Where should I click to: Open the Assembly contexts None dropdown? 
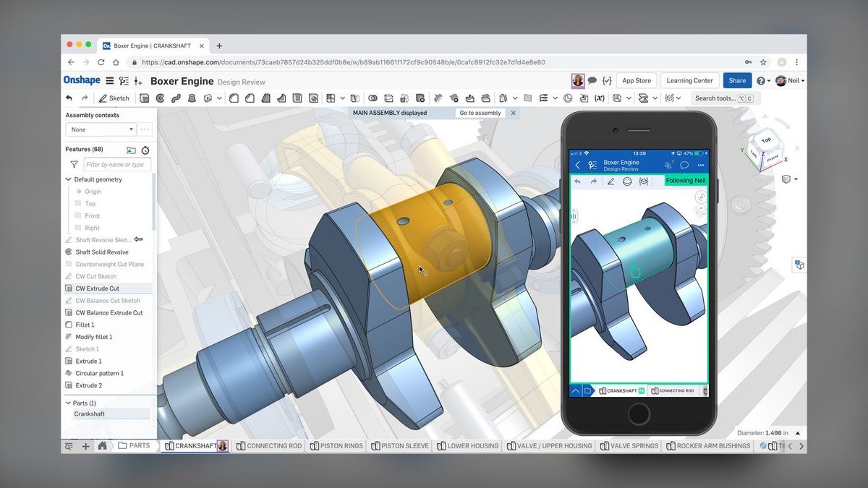101,129
